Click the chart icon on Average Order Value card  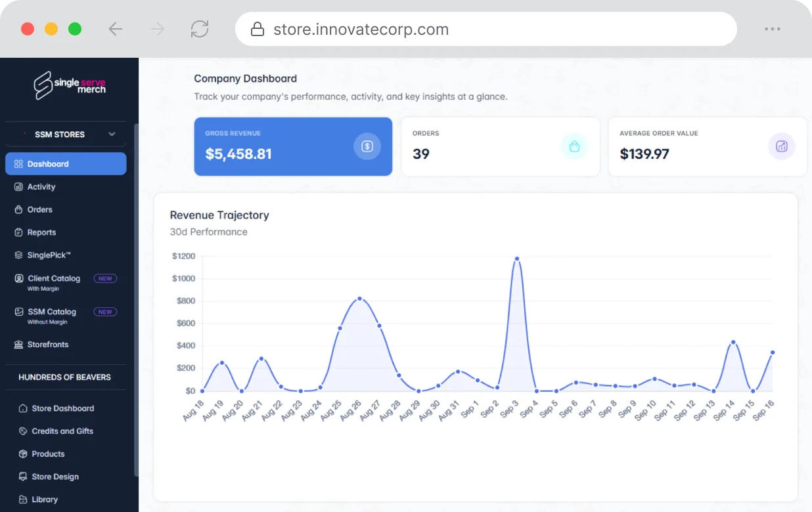pos(782,146)
